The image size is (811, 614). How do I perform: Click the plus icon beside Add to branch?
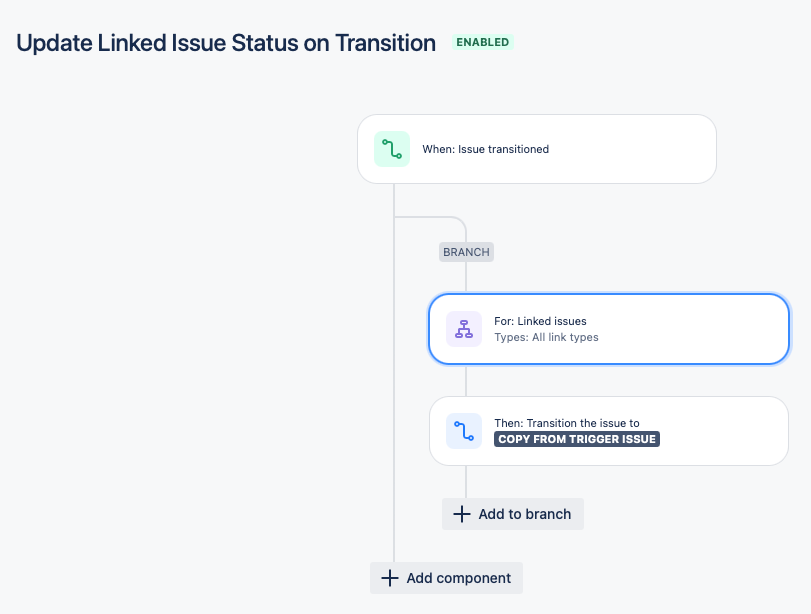(461, 514)
